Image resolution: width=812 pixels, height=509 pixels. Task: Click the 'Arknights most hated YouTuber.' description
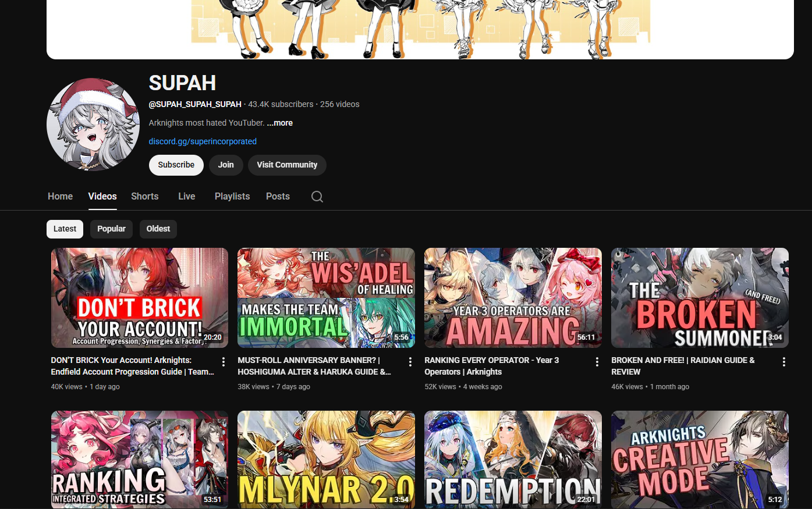pos(207,123)
